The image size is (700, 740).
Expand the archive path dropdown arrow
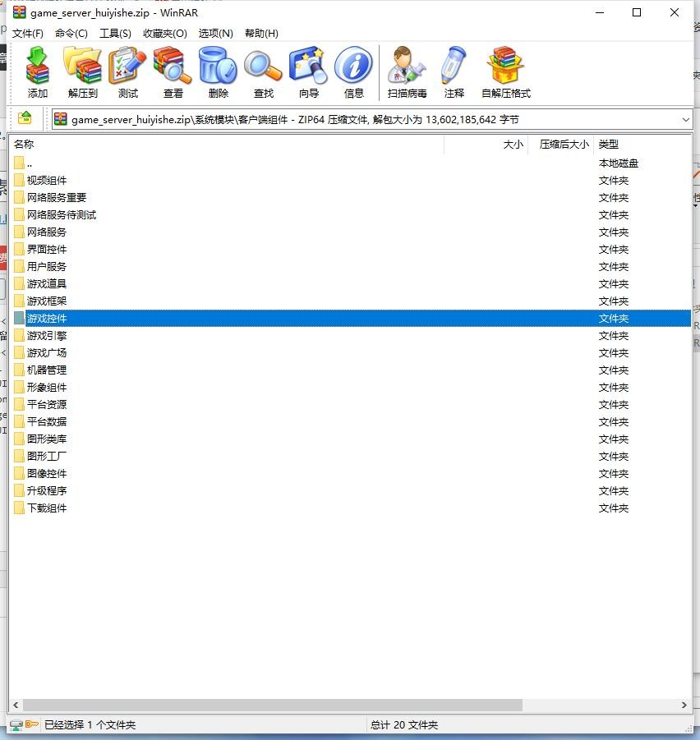(686, 119)
